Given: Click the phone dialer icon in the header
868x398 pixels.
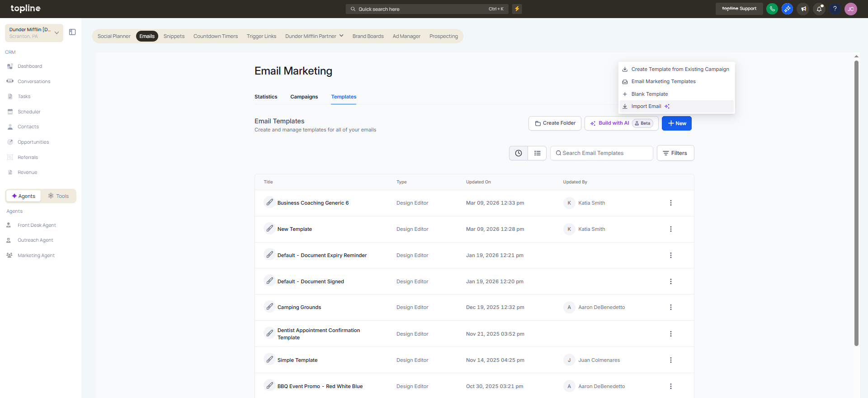Looking at the screenshot, I should [x=772, y=9].
